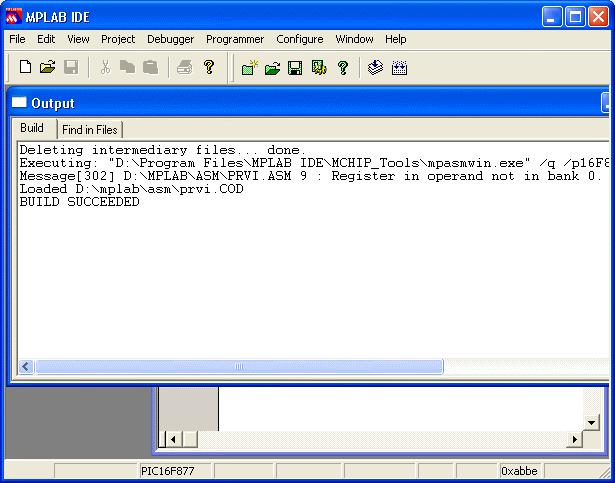Open the Edit menu
This screenshot has height=483, width=615.
(x=46, y=39)
